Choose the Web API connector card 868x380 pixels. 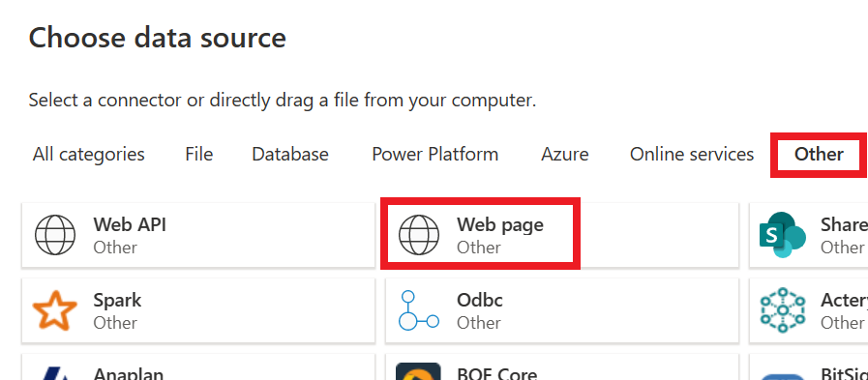pos(198,235)
